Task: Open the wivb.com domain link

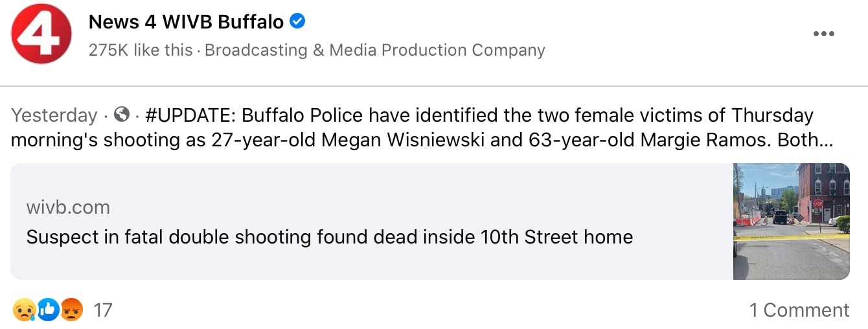Action: click(68, 207)
